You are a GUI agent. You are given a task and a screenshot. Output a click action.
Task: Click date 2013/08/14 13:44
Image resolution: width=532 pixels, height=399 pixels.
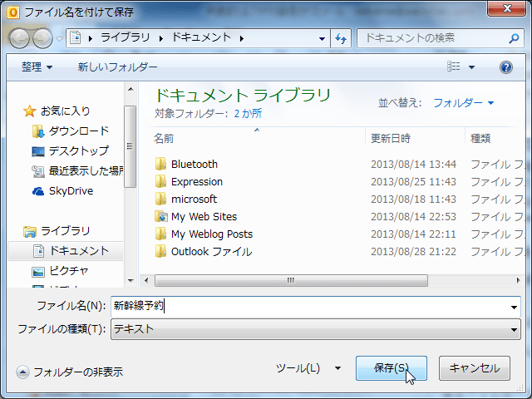413,165
